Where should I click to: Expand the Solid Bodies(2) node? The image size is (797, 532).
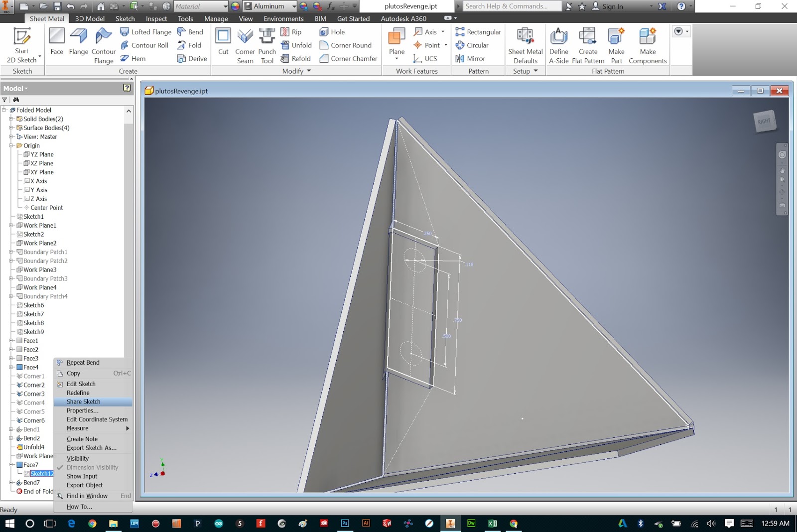coord(11,119)
